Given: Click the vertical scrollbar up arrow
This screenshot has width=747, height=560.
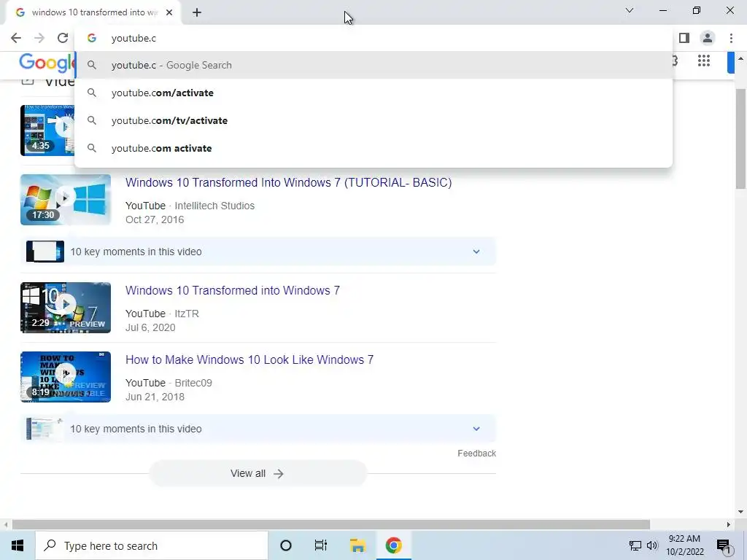Looking at the screenshot, I should [x=740, y=58].
